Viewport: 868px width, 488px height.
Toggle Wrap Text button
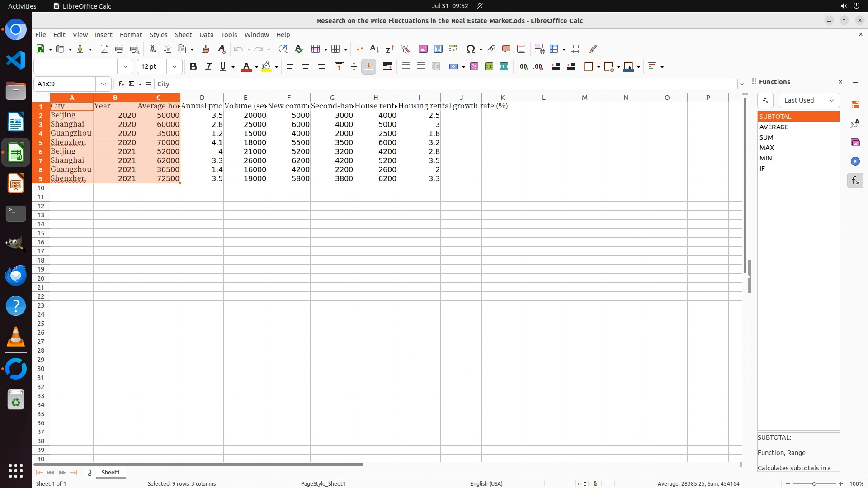pos(387,67)
